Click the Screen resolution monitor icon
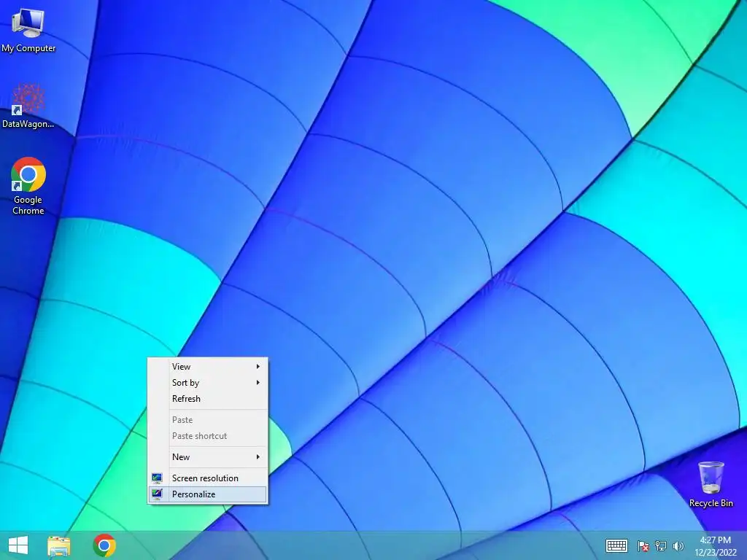Image resolution: width=747 pixels, height=560 pixels. [x=157, y=478]
